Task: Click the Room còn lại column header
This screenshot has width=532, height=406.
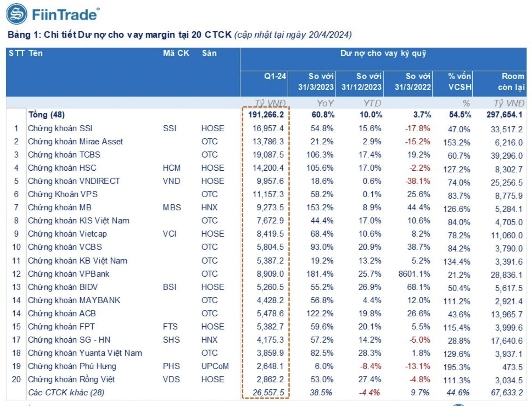Action: (x=511, y=82)
